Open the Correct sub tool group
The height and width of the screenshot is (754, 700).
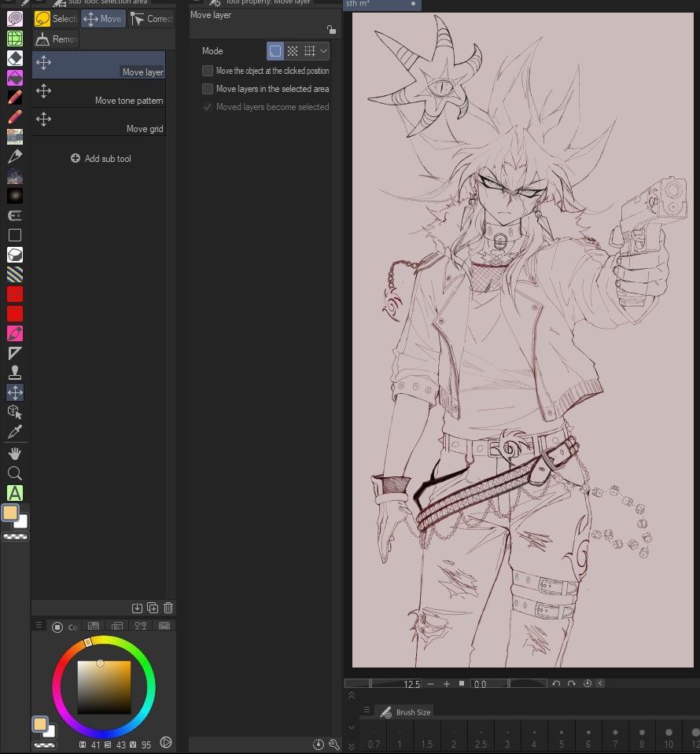[152, 19]
